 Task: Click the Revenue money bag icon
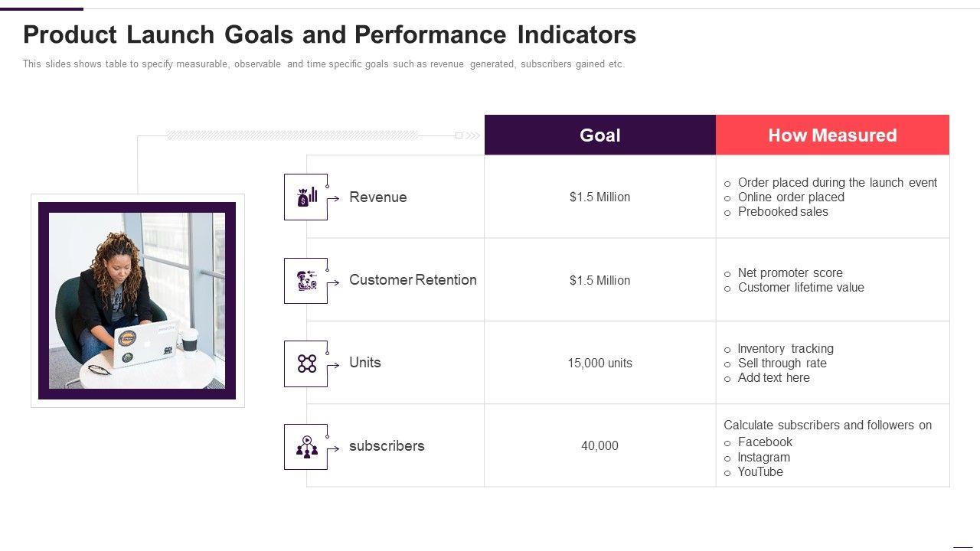pyautogui.click(x=306, y=197)
